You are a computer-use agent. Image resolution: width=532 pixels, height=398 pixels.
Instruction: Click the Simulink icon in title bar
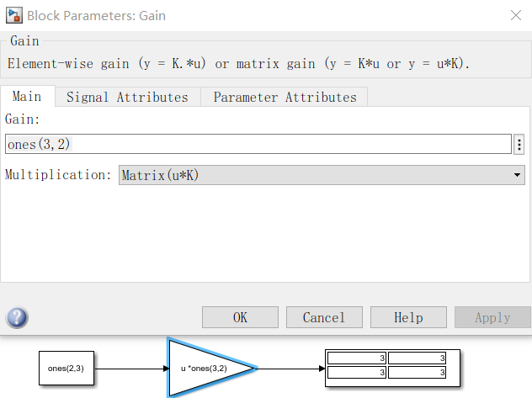pyautogui.click(x=14, y=16)
